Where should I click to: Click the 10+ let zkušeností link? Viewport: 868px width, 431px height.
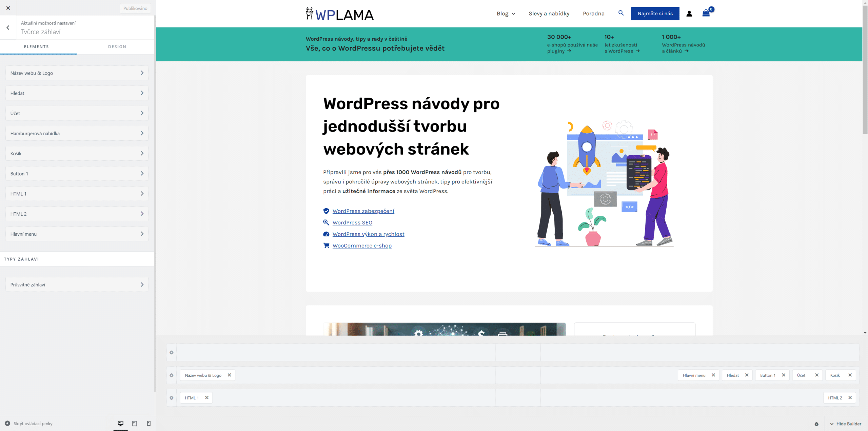(622, 44)
